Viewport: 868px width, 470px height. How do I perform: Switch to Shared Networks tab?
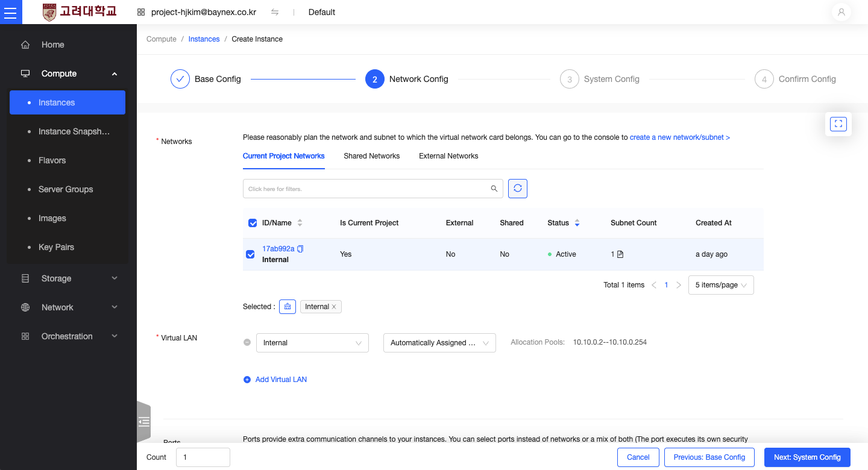pos(372,156)
